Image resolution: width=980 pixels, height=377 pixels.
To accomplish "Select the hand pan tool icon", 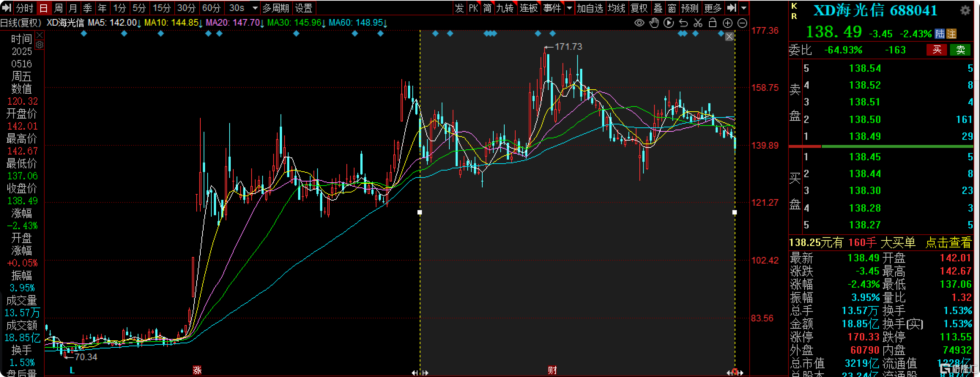I will [654, 23].
